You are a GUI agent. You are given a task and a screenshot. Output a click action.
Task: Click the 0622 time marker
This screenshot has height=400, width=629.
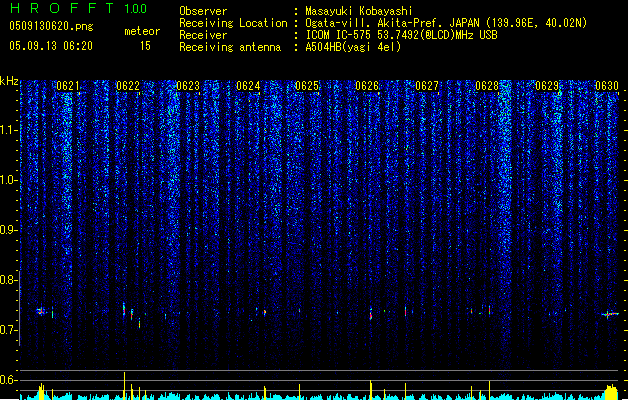128,86
